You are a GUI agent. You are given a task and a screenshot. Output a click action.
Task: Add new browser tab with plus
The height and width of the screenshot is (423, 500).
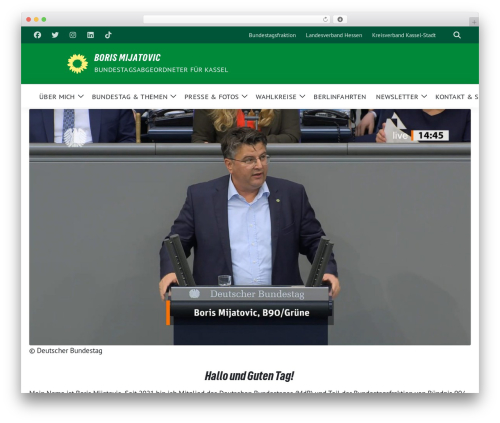[474, 22]
